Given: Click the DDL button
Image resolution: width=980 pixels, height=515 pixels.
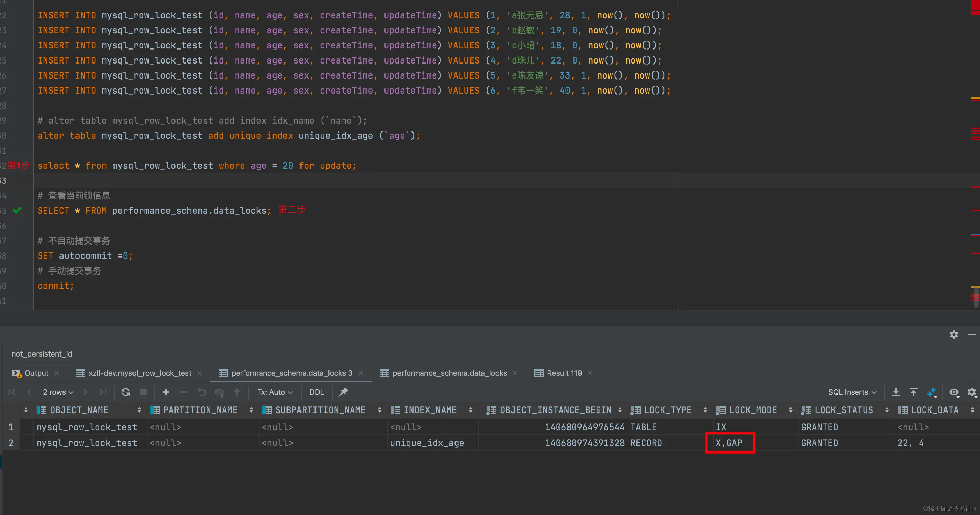Looking at the screenshot, I should [316, 392].
